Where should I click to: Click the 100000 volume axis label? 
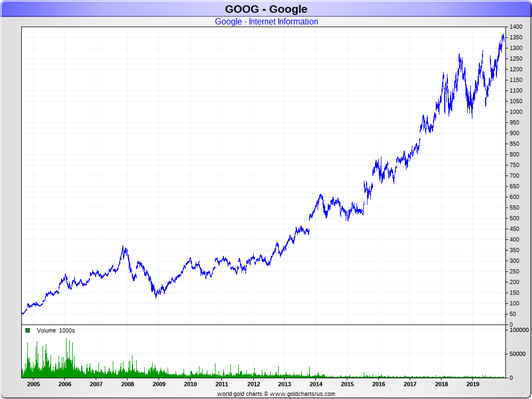pyautogui.click(x=519, y=330)
